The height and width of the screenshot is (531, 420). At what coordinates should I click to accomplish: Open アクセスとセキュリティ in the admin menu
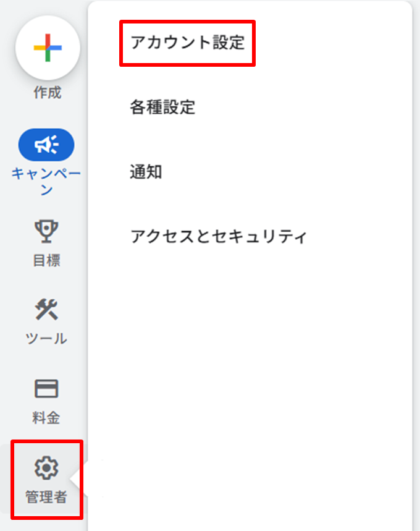click(219, 236)
